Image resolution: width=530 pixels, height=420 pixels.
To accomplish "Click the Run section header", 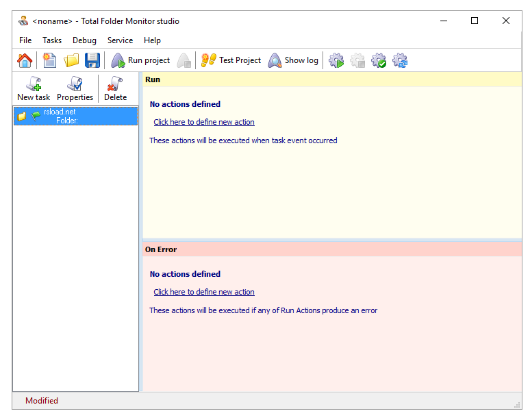I will point(332,79).
